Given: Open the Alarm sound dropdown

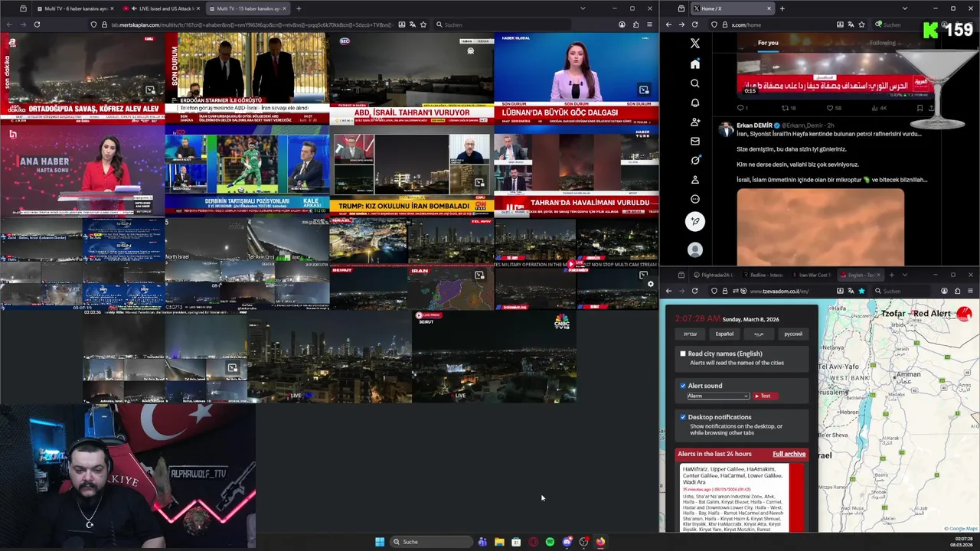Looking at the screenshot, I should click(x=717, y=396).
